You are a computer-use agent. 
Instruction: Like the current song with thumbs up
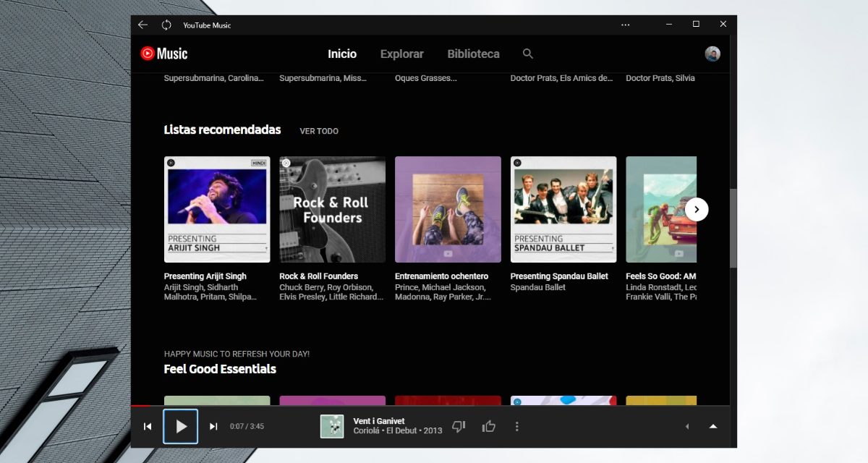(x=489, y=426)
